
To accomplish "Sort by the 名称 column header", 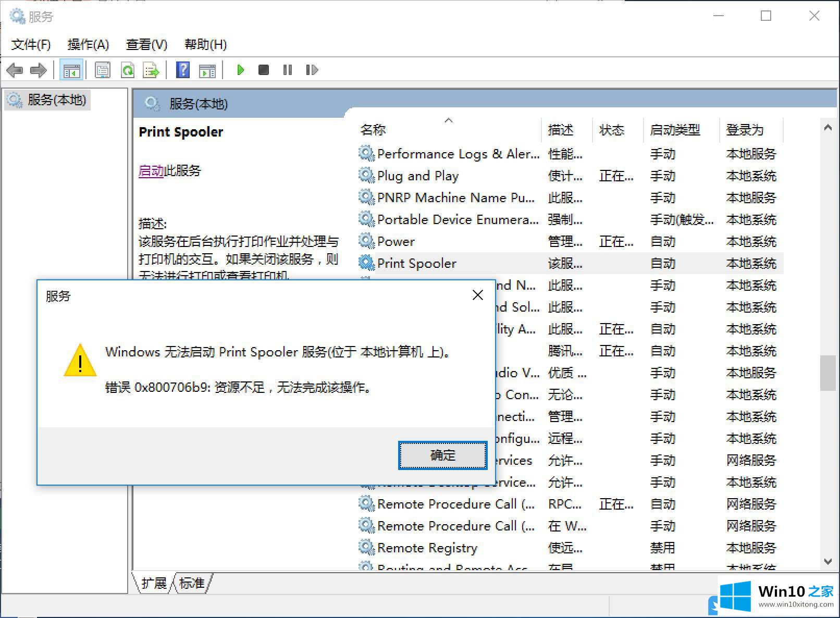I will [373, 130].
